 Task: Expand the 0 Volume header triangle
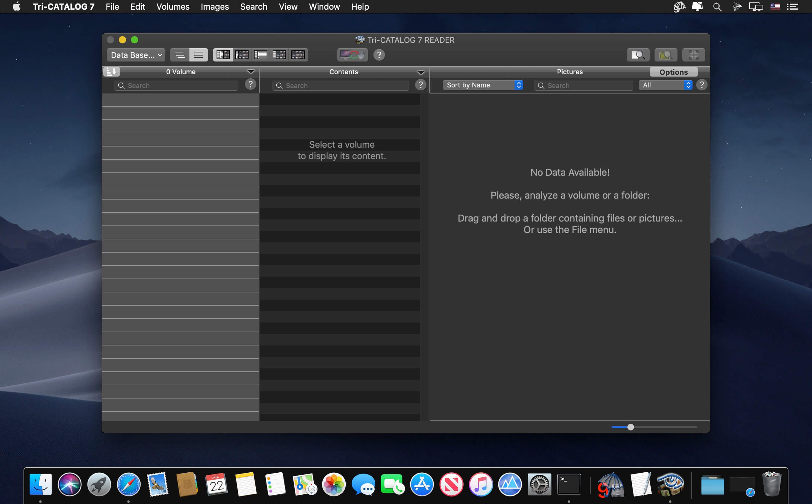251,72
